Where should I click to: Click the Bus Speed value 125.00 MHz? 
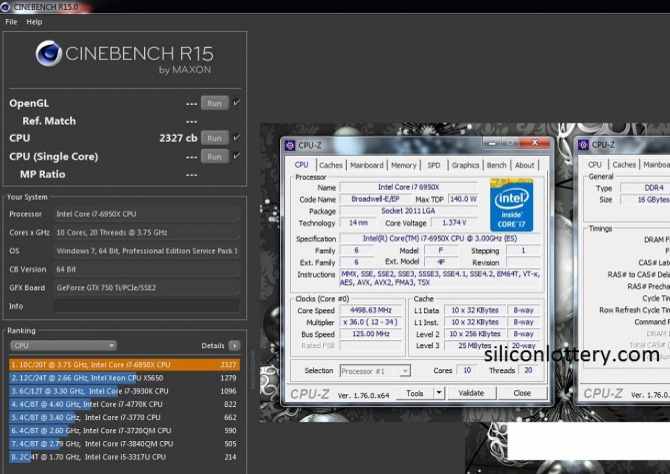point(370,334)
